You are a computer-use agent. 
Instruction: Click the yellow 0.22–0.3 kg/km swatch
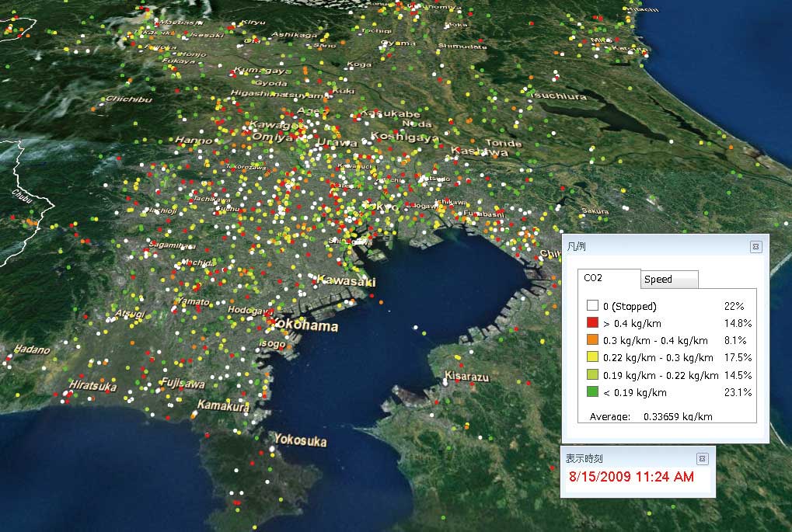click(592, 357)
